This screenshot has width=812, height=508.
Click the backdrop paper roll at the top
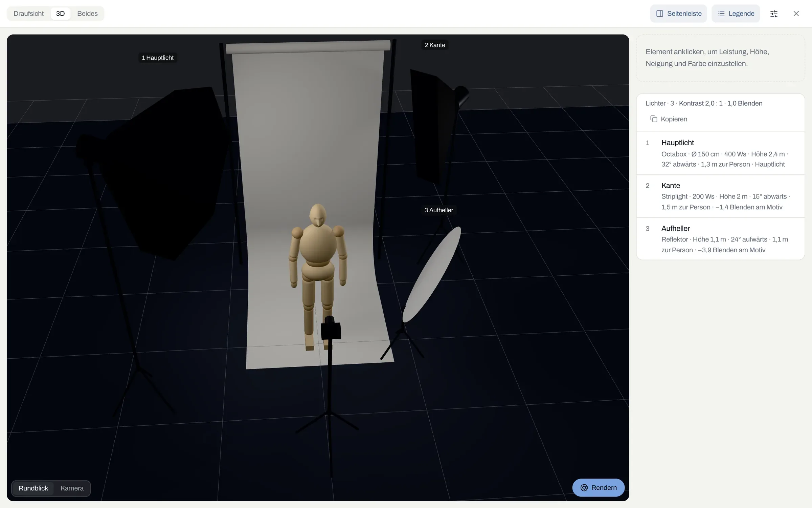pyautogui.click(x=308, y=47)
